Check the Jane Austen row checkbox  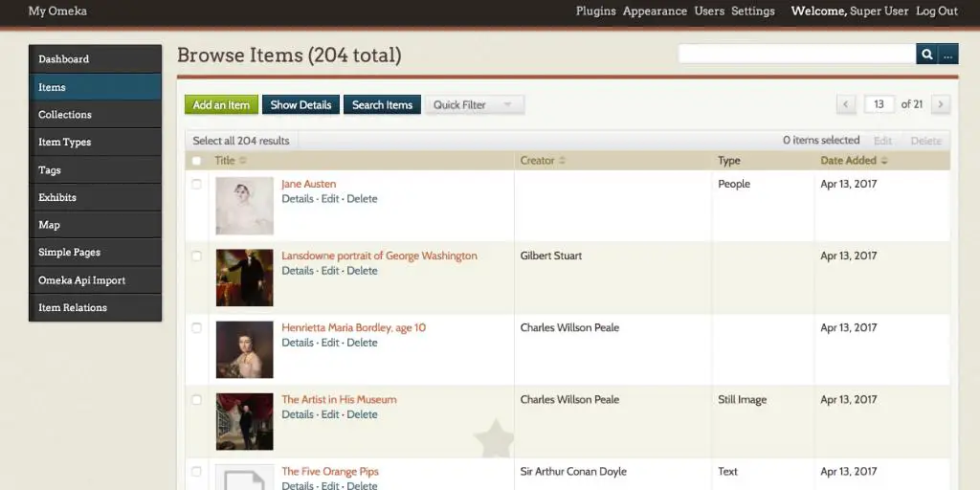(x=197, y=185)
